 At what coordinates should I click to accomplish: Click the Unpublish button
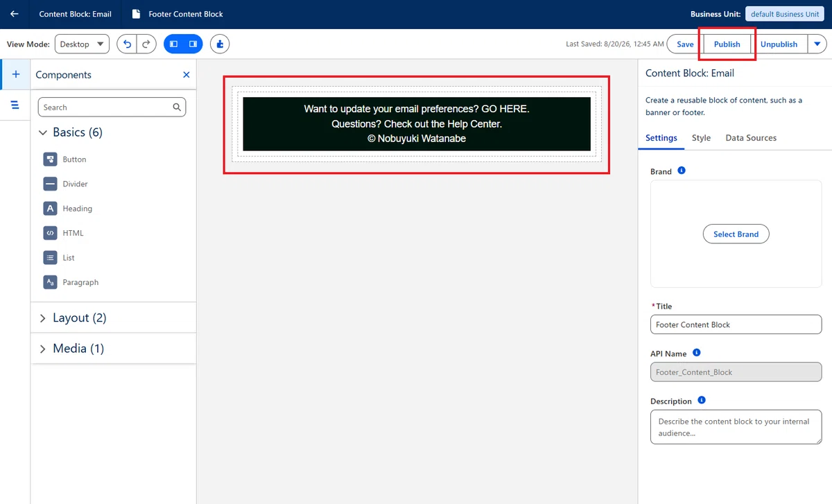(779, 44)
